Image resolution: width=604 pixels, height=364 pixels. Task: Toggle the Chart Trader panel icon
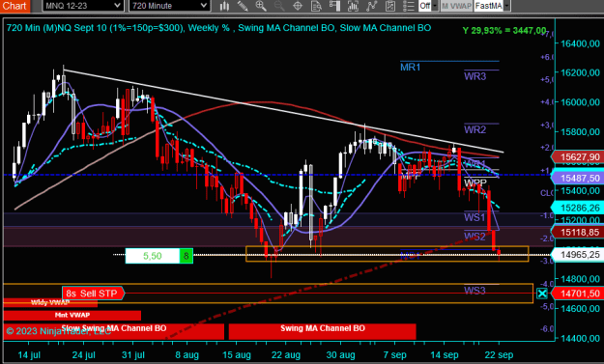pyautogui.click(x=334, y=6)
